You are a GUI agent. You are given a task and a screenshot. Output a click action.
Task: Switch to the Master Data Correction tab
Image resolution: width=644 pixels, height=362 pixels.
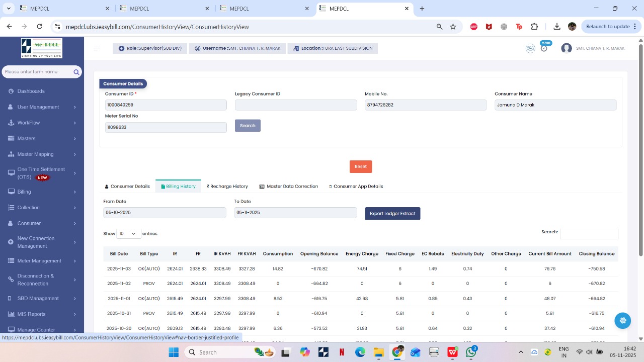point(288,186)
